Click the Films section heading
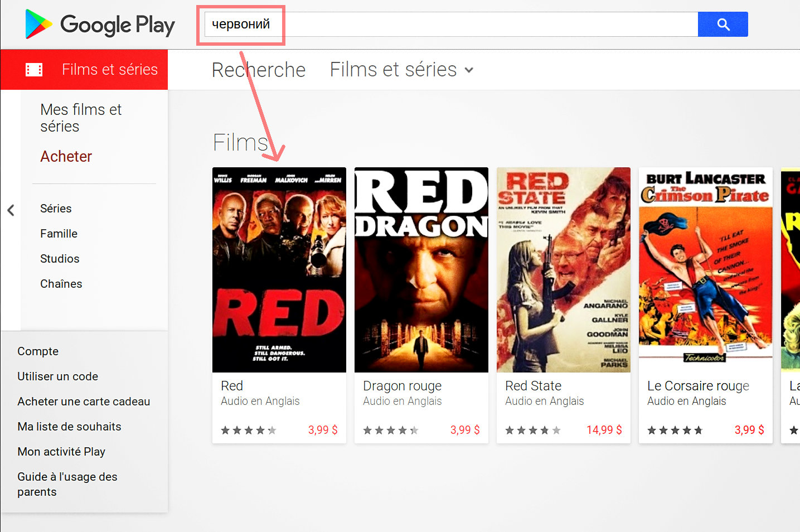 pyautogui.click(x=241, y=143)
